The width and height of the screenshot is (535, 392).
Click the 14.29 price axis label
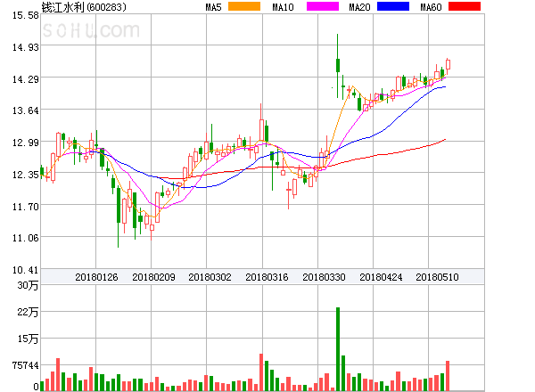pyautogui.click(x=26, y=79)
